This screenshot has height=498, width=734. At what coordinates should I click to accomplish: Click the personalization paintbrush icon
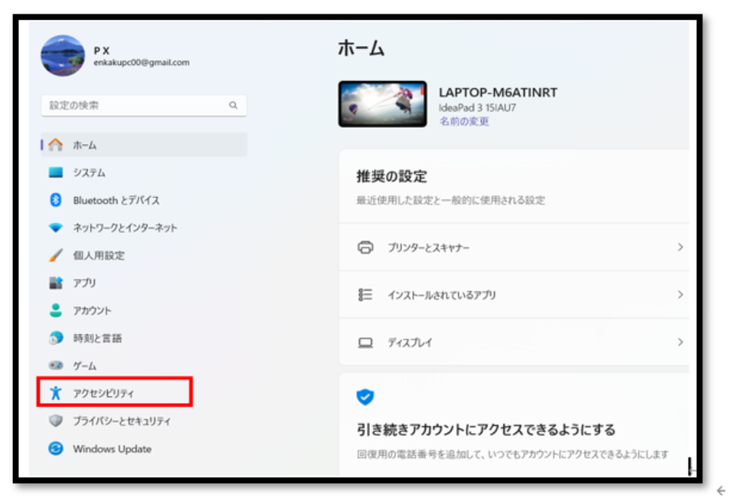(x=56, y=255)
